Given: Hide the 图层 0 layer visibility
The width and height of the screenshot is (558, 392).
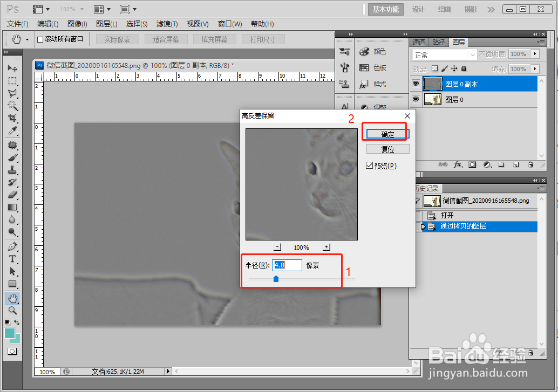Looking at the screenshot, I should click(416, 99).
